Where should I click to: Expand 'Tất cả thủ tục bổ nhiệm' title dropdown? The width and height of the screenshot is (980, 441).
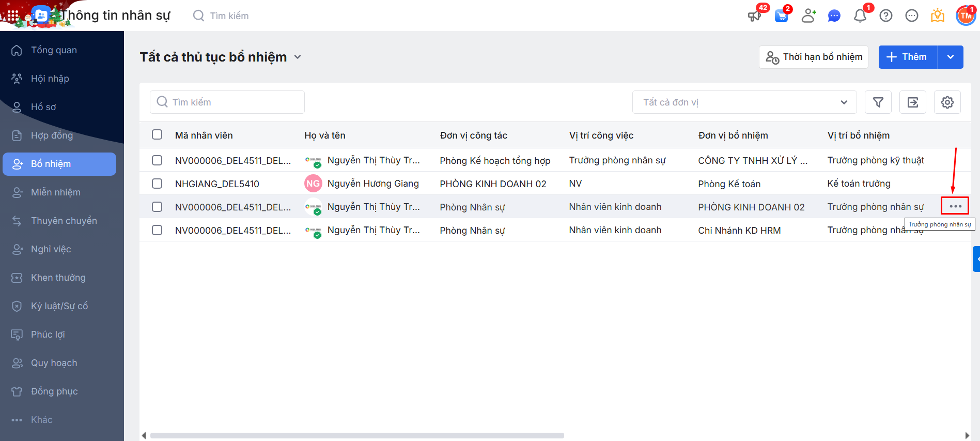[x=298, y=57]
